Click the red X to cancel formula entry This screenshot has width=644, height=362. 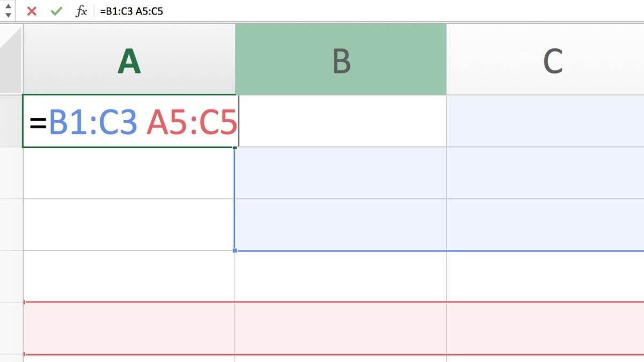point(31,11)
